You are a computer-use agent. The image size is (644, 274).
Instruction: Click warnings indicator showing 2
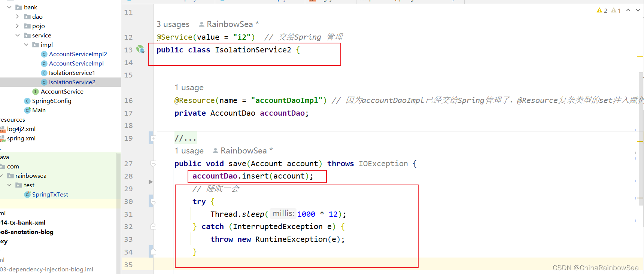pyautogui.click(x=602, y=10)
